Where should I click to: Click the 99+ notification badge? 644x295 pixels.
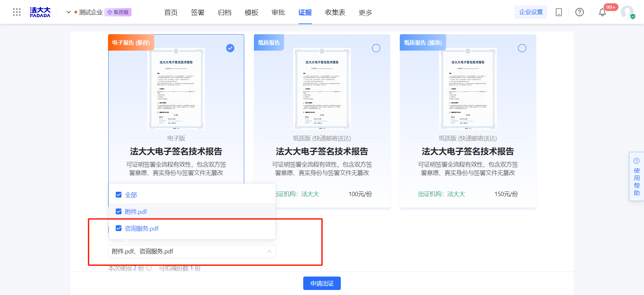pyautogui.click(x=611, y=7)
